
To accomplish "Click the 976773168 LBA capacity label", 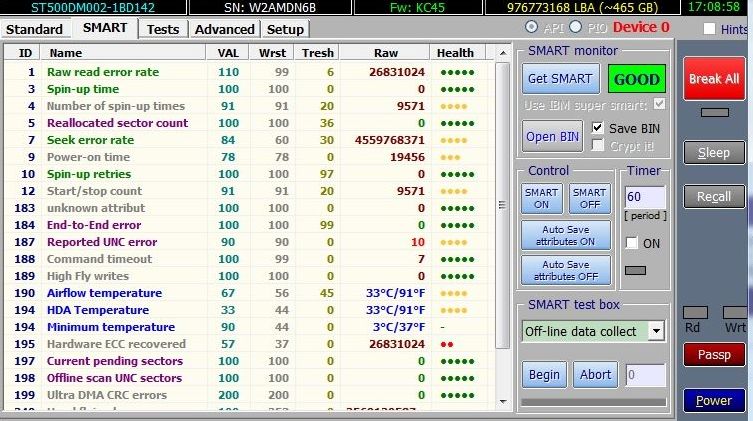I will pos(582,8).
